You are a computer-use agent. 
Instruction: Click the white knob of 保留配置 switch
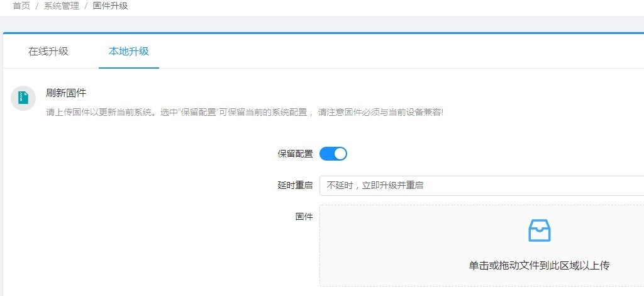coord(340,154)
